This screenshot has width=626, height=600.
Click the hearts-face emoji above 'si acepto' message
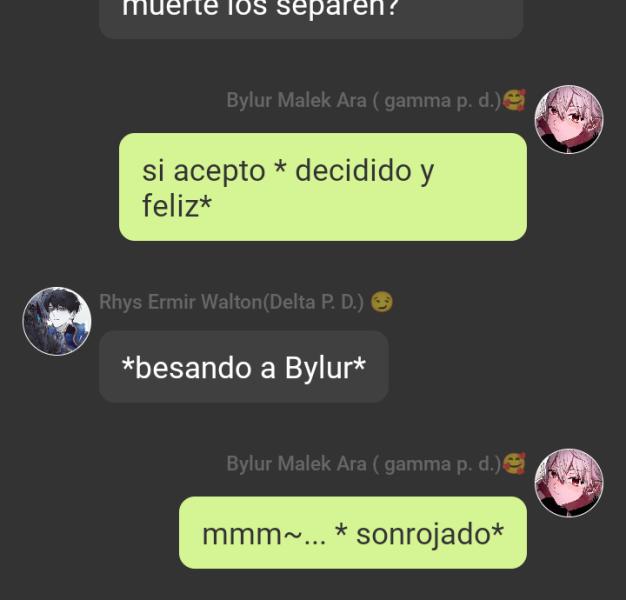[x=514, y=100]
